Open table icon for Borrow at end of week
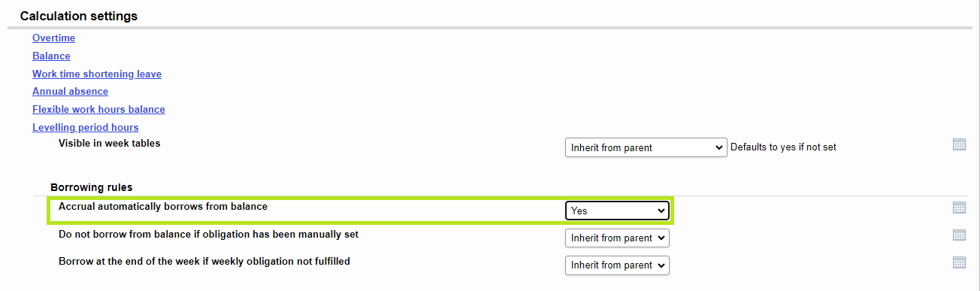This screenshot has width=980, height=291. (x=959, y=262)
